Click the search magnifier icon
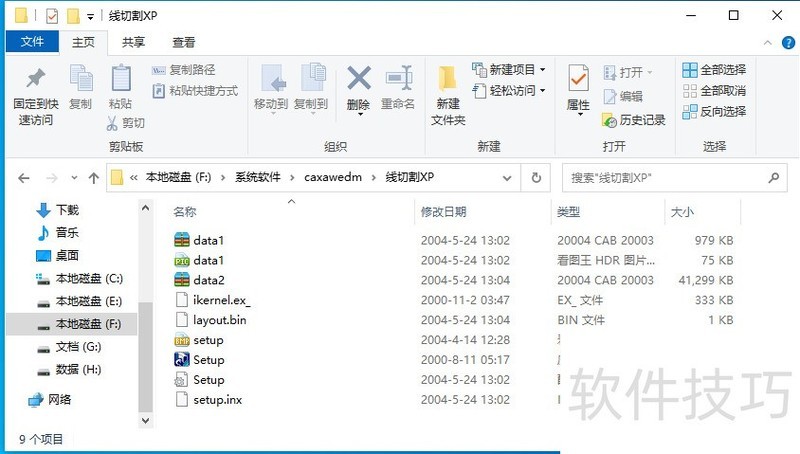The width and height of the screenshot is (800, 454). [773, 178]
